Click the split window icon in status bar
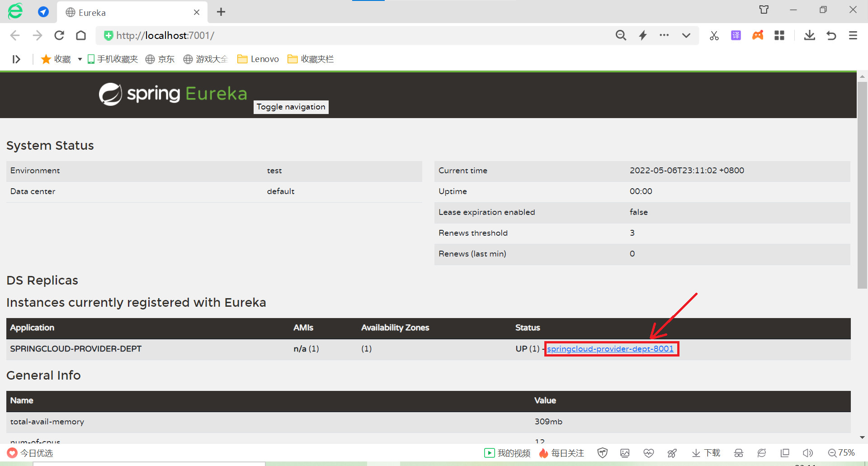The height and width of the screenshot is (466, 868). click(785, 453)
